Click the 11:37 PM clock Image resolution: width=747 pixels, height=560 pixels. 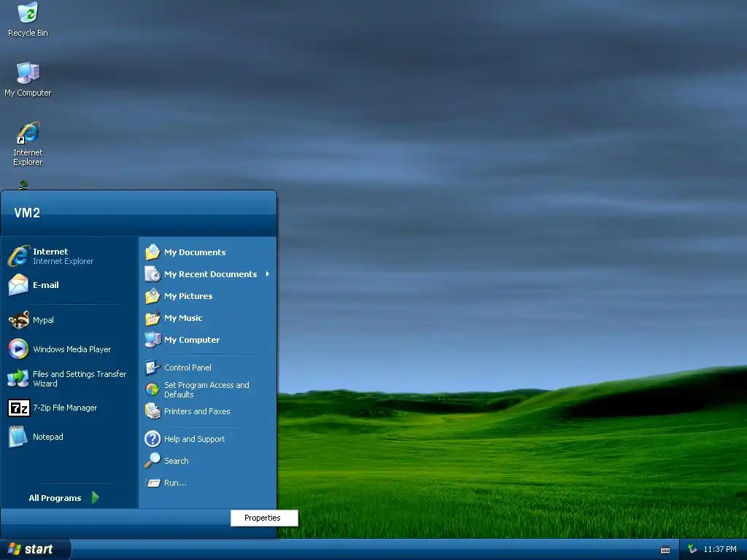pos(720,549)
